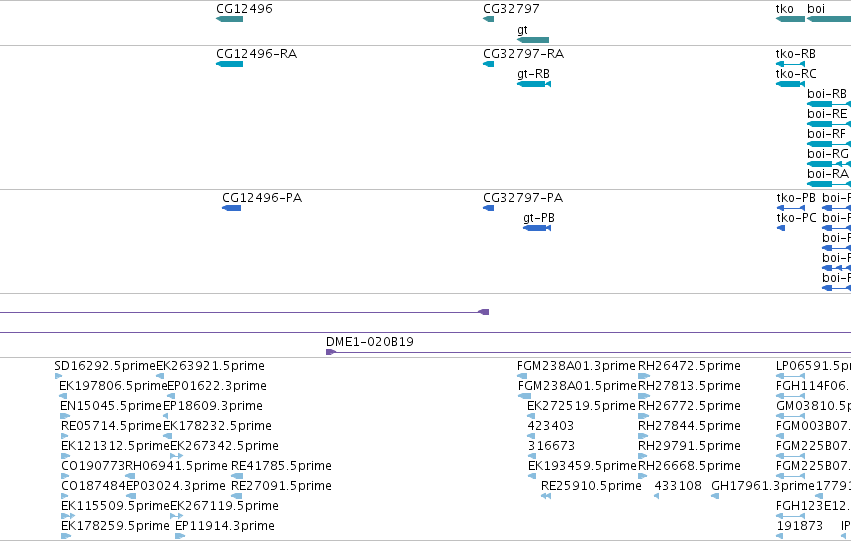
Task: Open the EP18609.3prime EST label
Action: click(212, 406)
